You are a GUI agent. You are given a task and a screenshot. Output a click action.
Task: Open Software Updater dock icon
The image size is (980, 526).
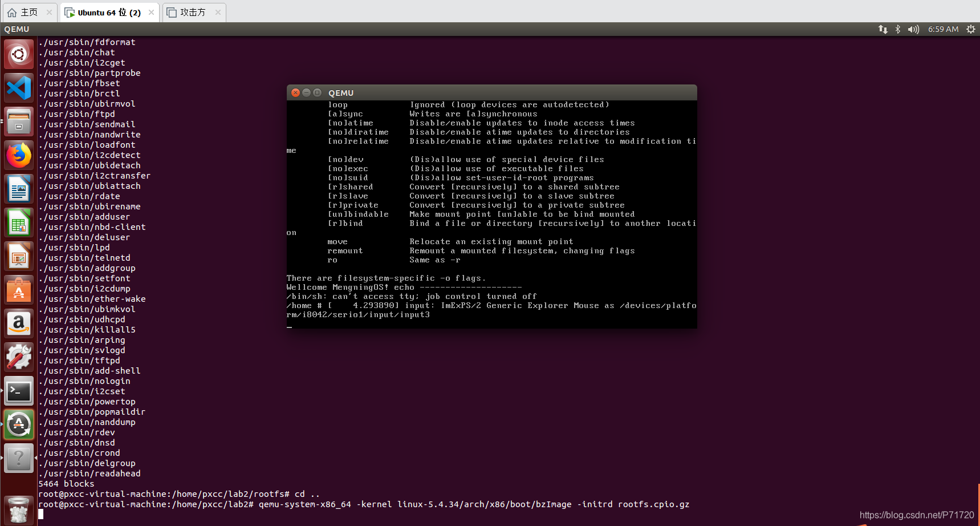click(19, 425)
